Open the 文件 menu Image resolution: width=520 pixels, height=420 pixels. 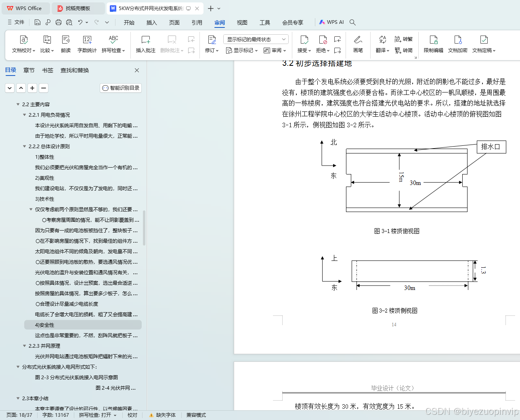(x=16, y=23)
